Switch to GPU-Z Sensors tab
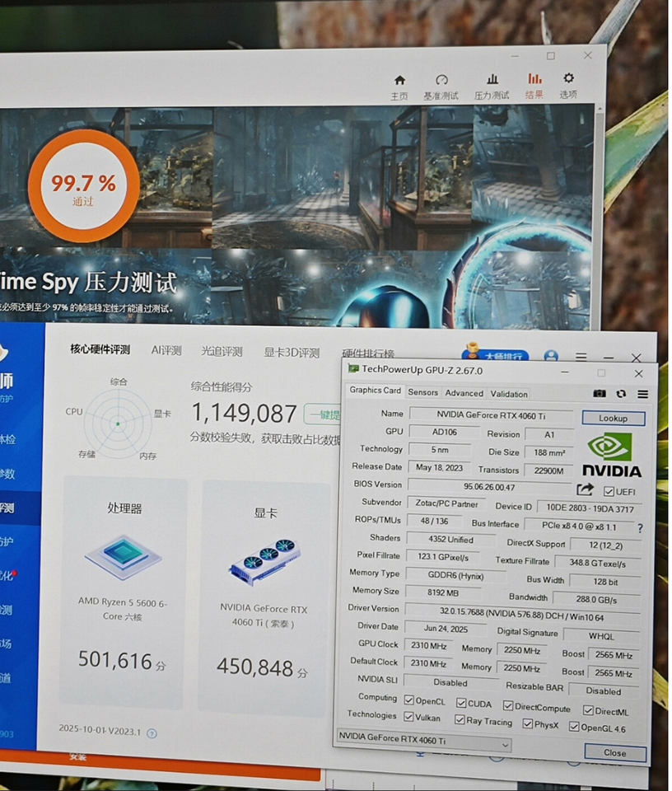672x791 pixels. click(423, 392)
